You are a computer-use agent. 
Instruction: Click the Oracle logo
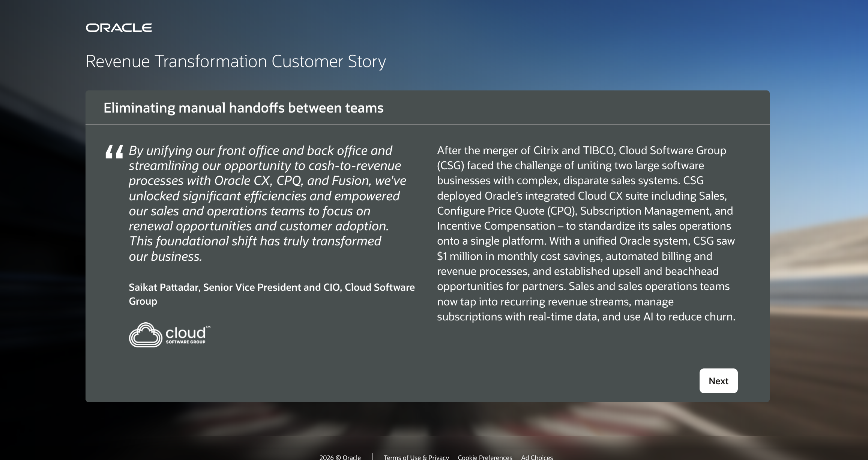click(119, 28)
